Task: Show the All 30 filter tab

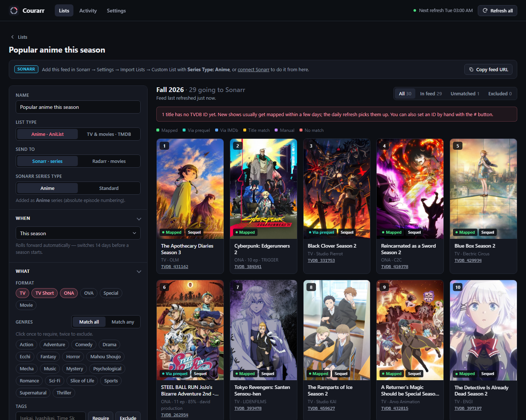Action: [405, 93]
